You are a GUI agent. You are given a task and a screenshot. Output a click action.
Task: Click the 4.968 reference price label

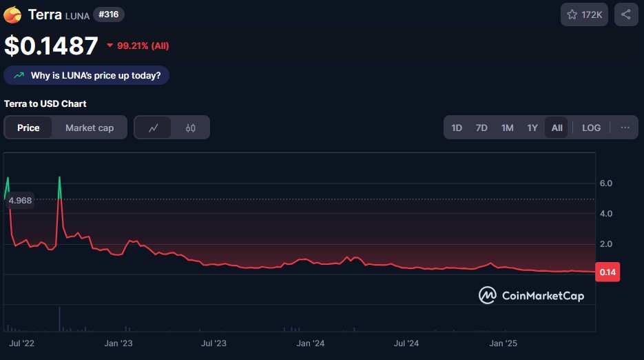pyautogui.click(x=20, y=201)
